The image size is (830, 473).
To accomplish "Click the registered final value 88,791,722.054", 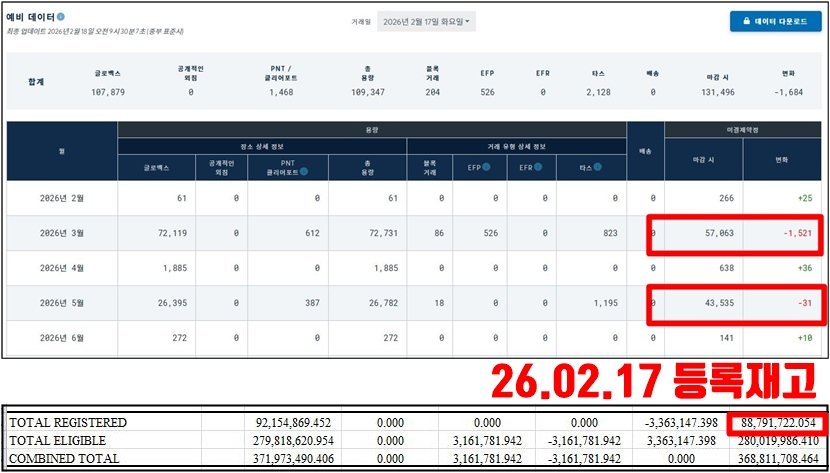I will (x=777, y=423).
